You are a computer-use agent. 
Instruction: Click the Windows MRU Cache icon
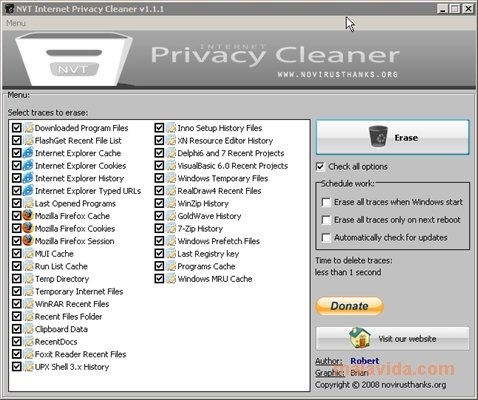[171, 279]
